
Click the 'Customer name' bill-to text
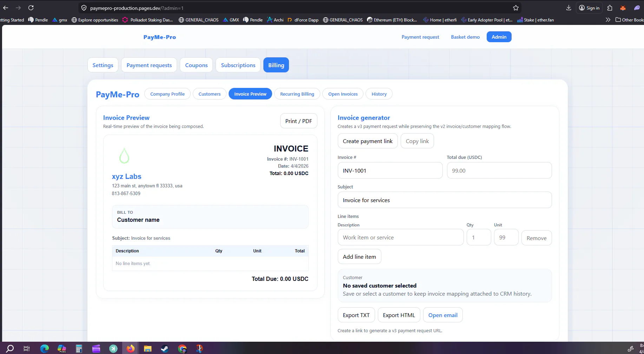tap(138, 220)
